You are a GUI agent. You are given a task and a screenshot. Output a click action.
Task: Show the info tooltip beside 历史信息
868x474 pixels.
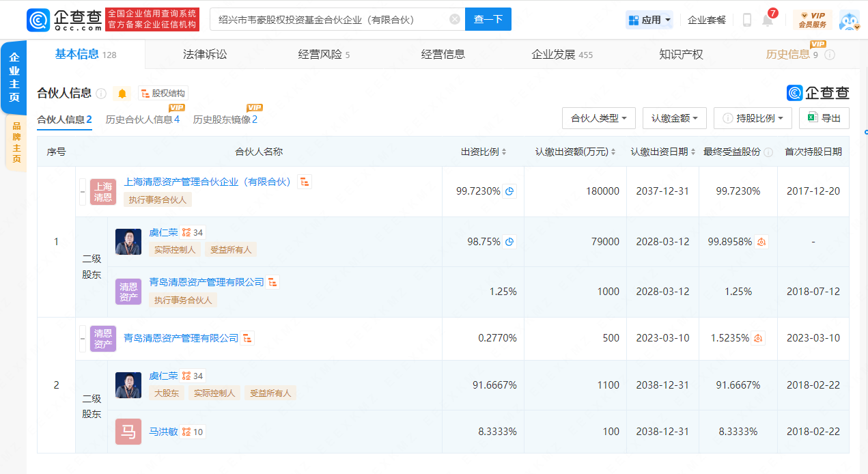[x=830, y=55]
